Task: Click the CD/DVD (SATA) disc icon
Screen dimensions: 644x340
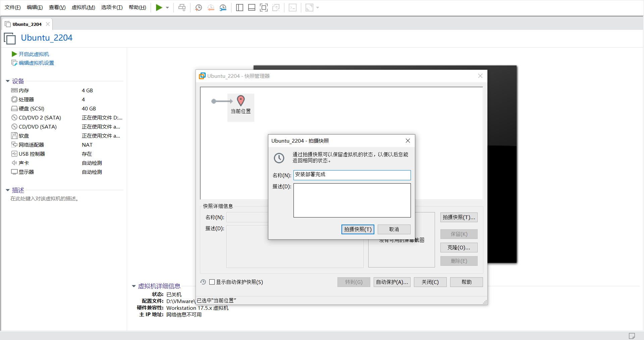Action: (x=14, y=127)
